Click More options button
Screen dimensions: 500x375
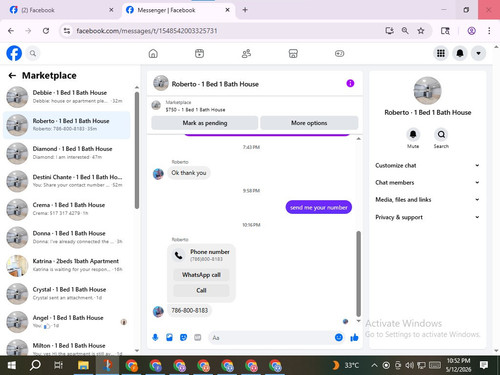(309, 123)
